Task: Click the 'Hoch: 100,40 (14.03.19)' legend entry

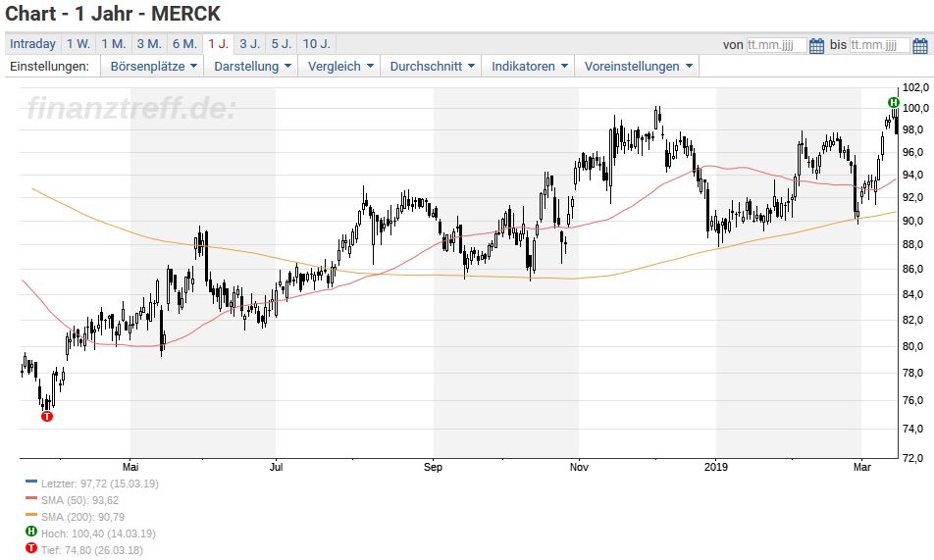Action: pyautogui.click(x=98, y=534)
